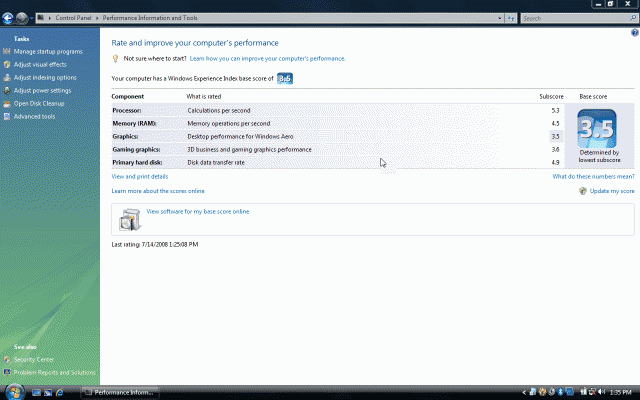The width and height of the screenshot is (640, 400).
Task: Open the address bar history dropdown arrow
Action: click(500, 18)
